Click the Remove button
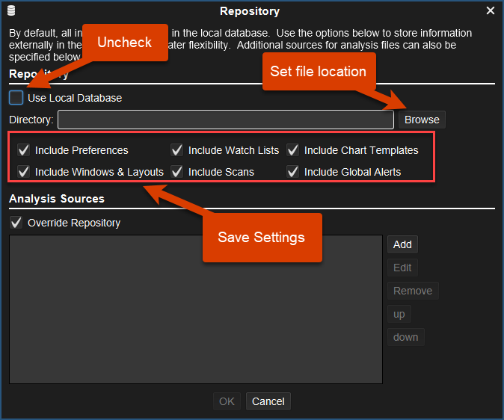The width and height of the screenshot is (504, 420). (412, 291)
